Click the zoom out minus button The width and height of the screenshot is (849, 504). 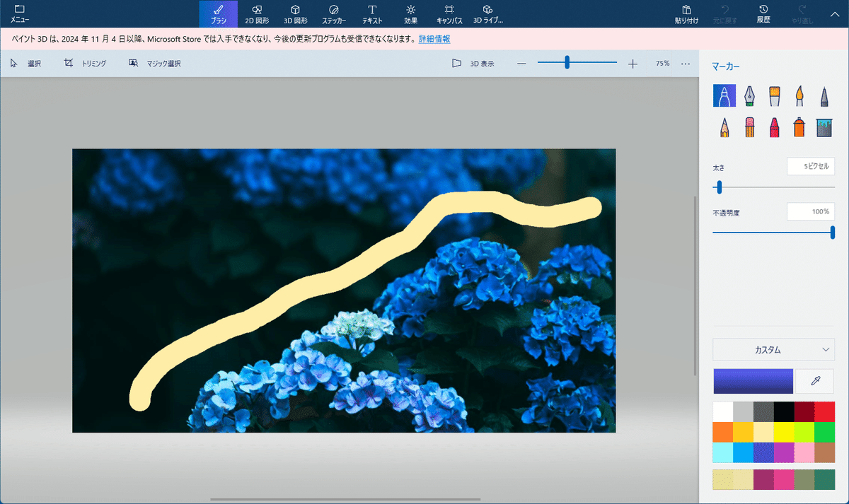point(521,64)
